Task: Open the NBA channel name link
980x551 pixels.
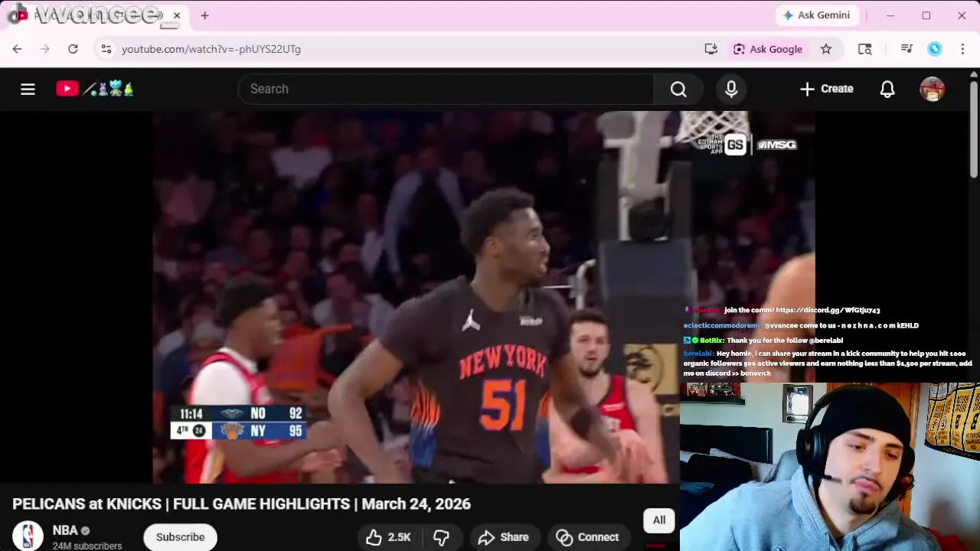Action: tap(65, 530)
